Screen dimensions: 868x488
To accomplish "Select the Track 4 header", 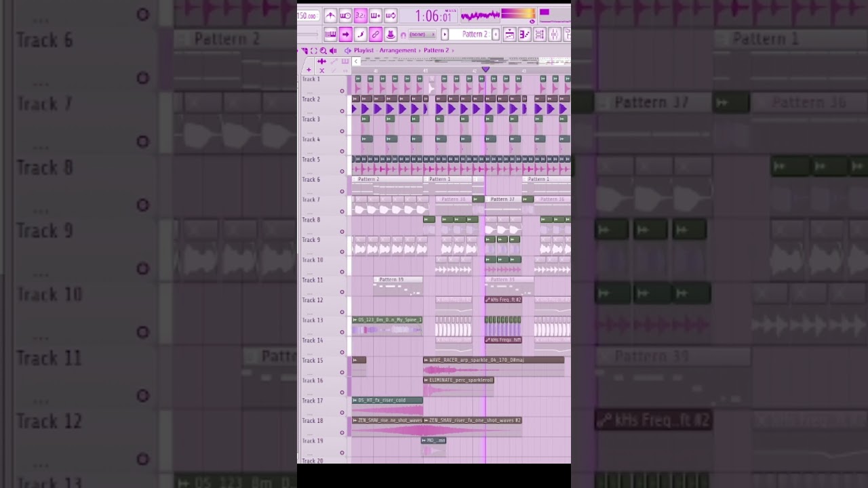I will 323,144.
